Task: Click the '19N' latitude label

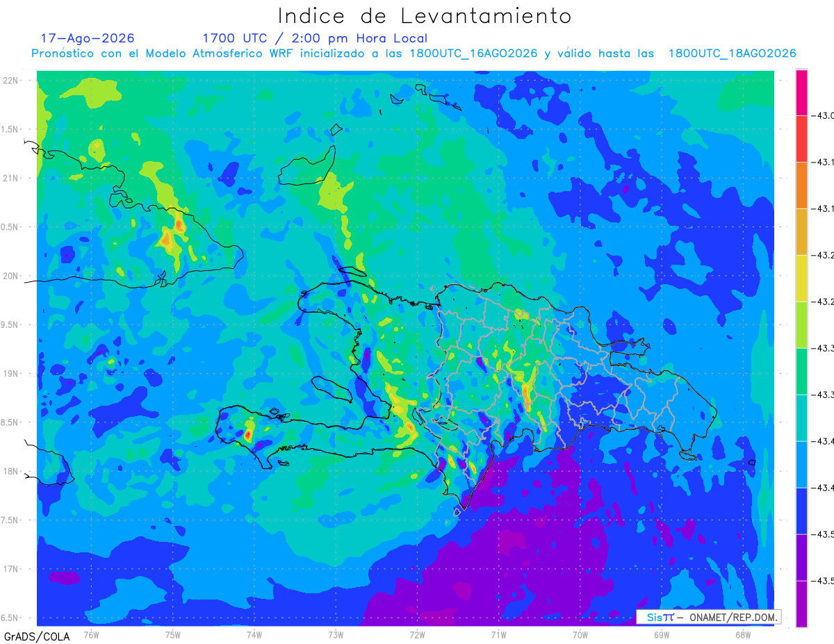Action: [x=11, y=374]
